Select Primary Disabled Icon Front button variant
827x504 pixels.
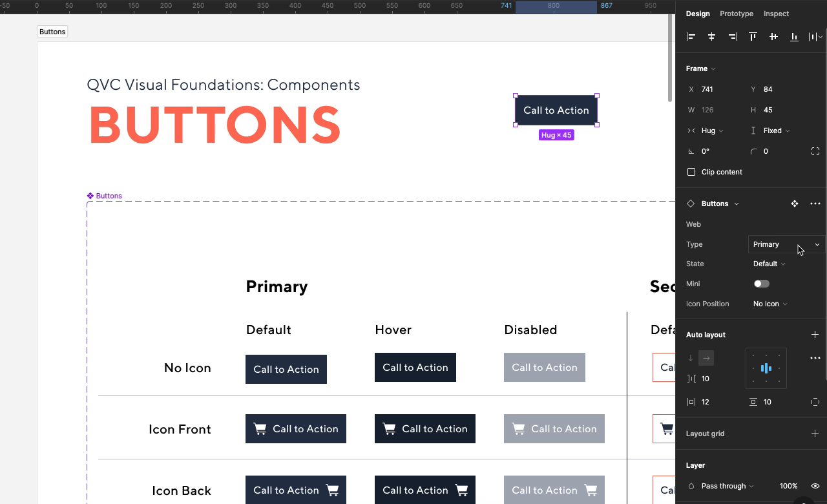click(554, 428)
